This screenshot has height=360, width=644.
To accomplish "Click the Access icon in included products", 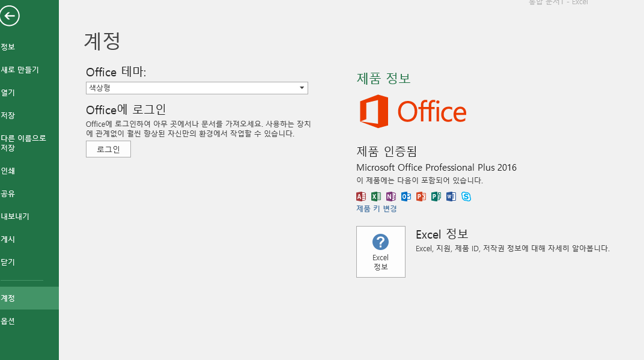I will pos(361,197).
